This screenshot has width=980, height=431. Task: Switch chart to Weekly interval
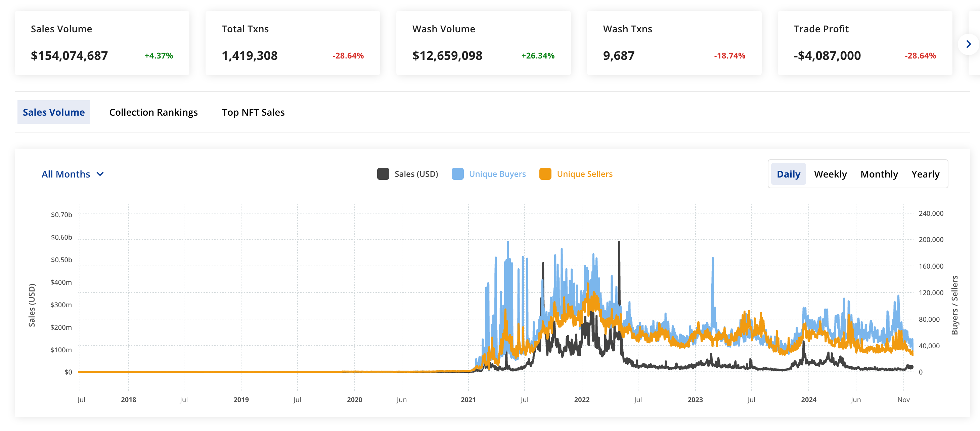830,174
